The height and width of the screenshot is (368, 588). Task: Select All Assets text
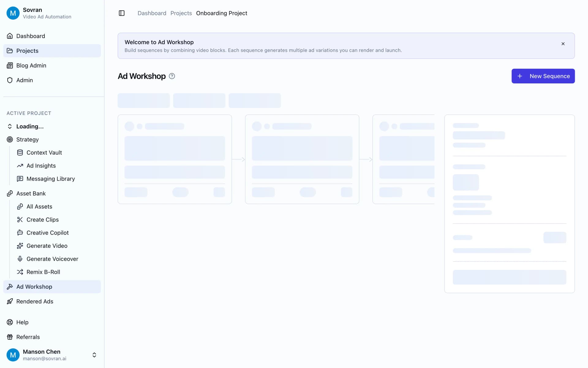tap(39, 206)
